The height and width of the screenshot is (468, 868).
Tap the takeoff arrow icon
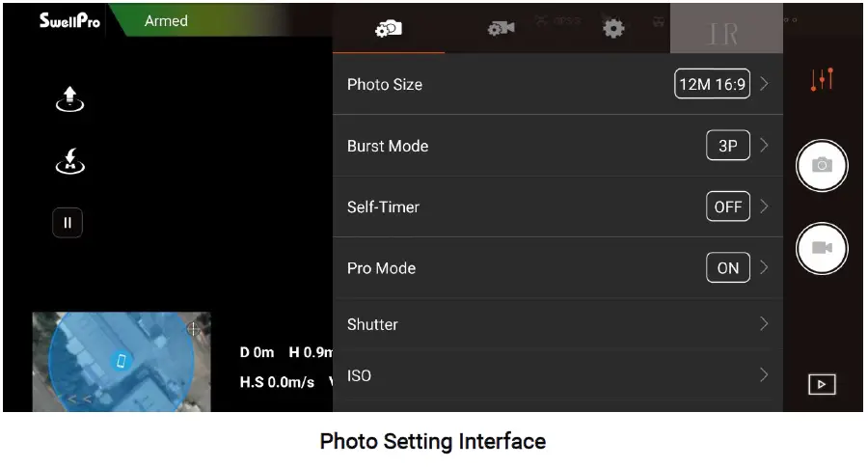pos(69,97)
